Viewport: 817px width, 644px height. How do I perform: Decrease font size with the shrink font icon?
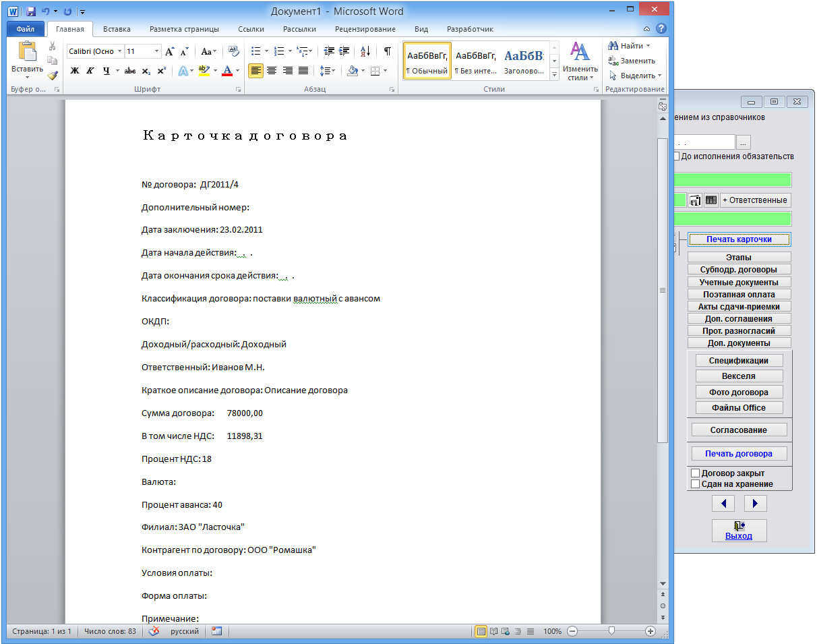(185, 51)
